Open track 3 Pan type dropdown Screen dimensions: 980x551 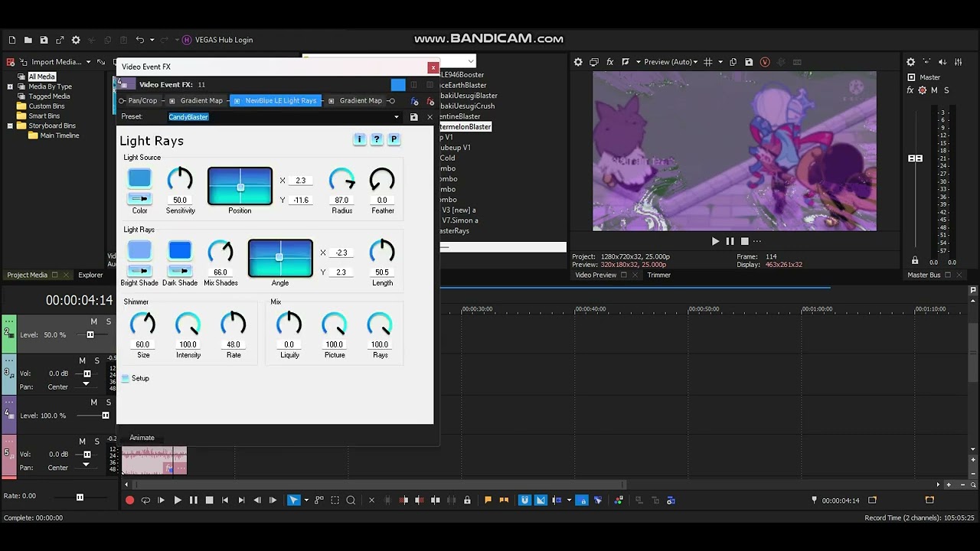click(86, 383)
